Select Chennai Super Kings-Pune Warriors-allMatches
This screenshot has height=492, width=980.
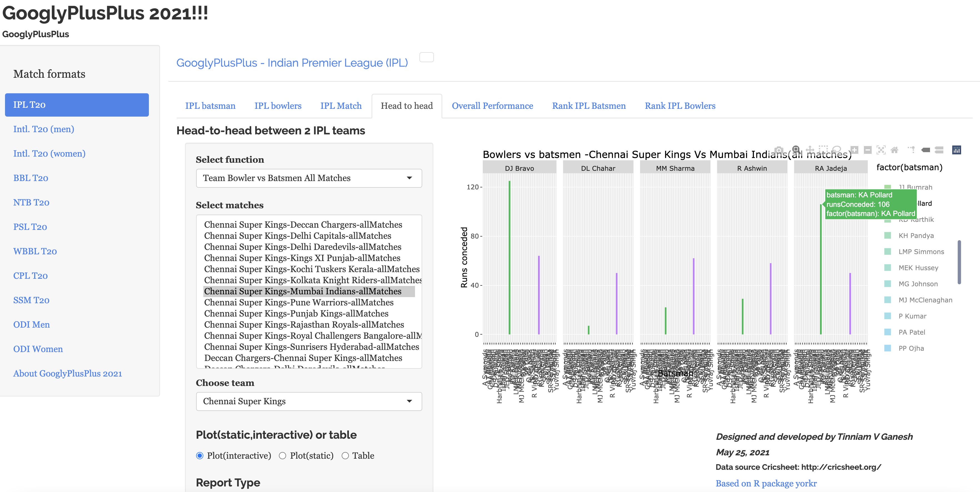(x=299, y=302)
